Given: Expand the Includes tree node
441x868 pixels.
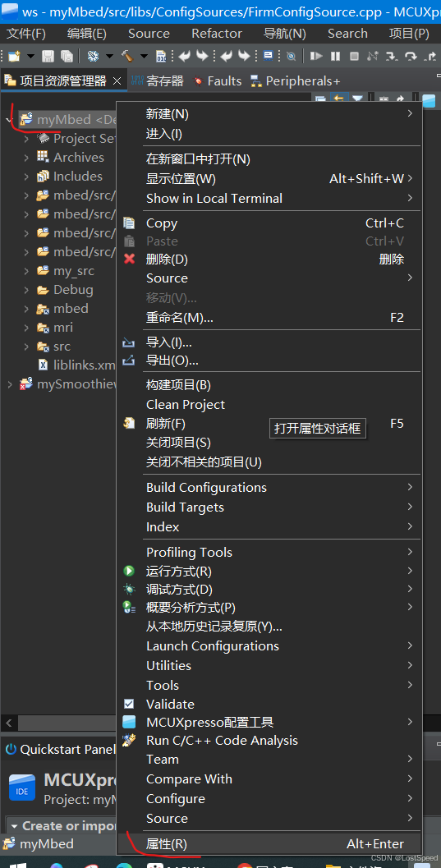Looking at the screenshot, I should [x=26, y=176].
